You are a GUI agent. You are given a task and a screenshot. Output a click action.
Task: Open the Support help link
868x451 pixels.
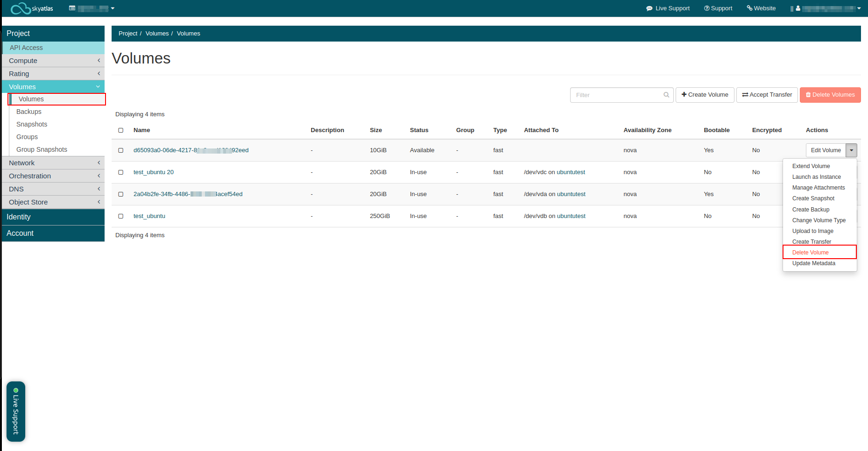tap(718, 8)
